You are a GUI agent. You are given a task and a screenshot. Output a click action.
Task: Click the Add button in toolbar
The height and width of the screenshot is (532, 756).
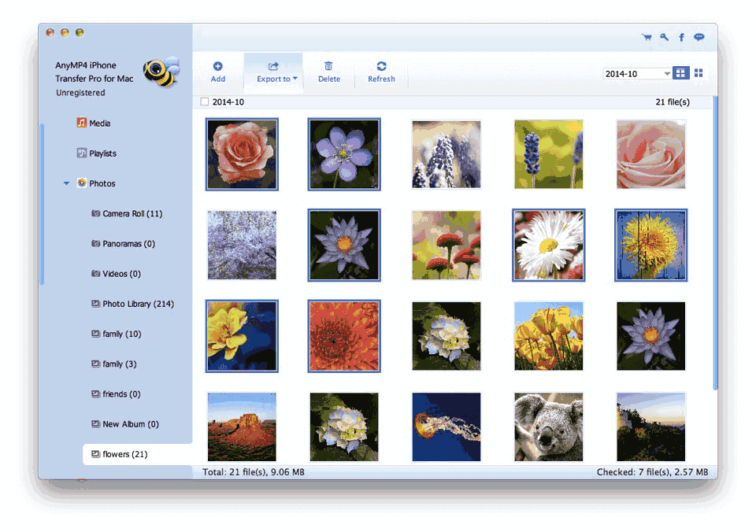tap(218, 72)
